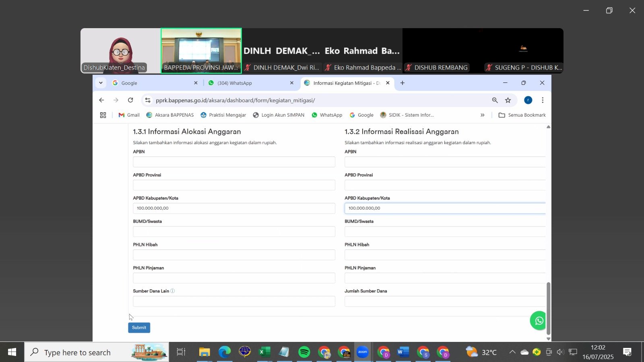Open Praktisi Mengajar bookmark
The image size is (644, 362).
tap(223, 115)
